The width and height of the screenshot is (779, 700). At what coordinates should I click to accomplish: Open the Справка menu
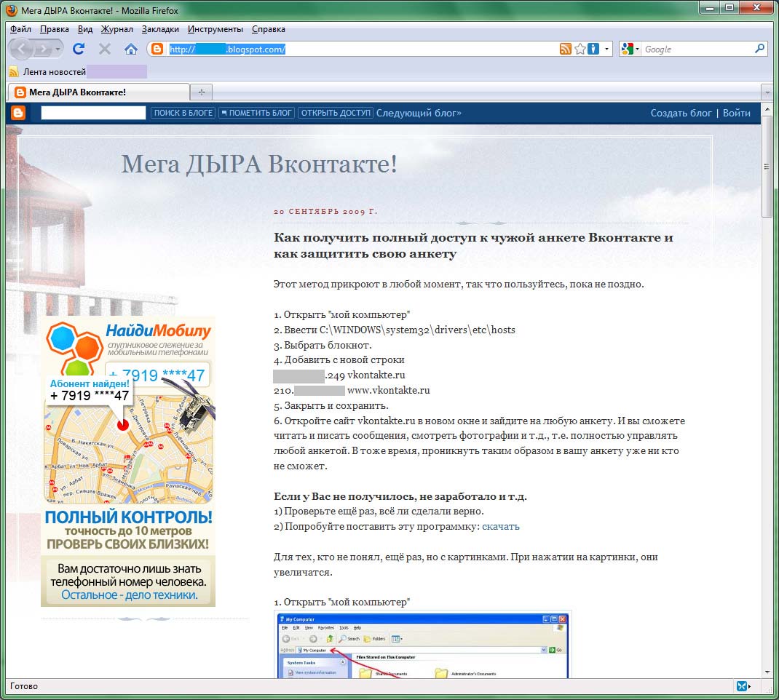[268, 29]
